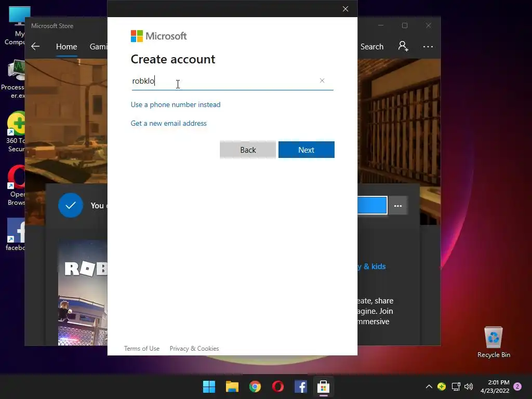Open the volume tray icon
The height and width of the screenshot is (399, 532).
(469, 387)
